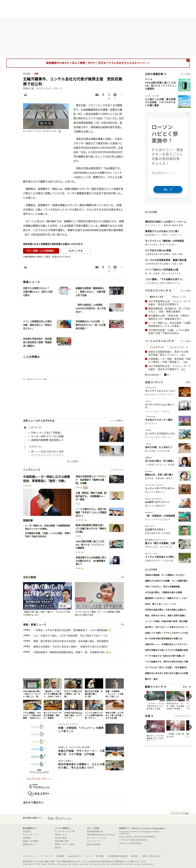Viewport: 196px width, 868px height.
Task: Click 今すぐ登録(1カ月間無料) red button
Action: (x=41, y=251)
